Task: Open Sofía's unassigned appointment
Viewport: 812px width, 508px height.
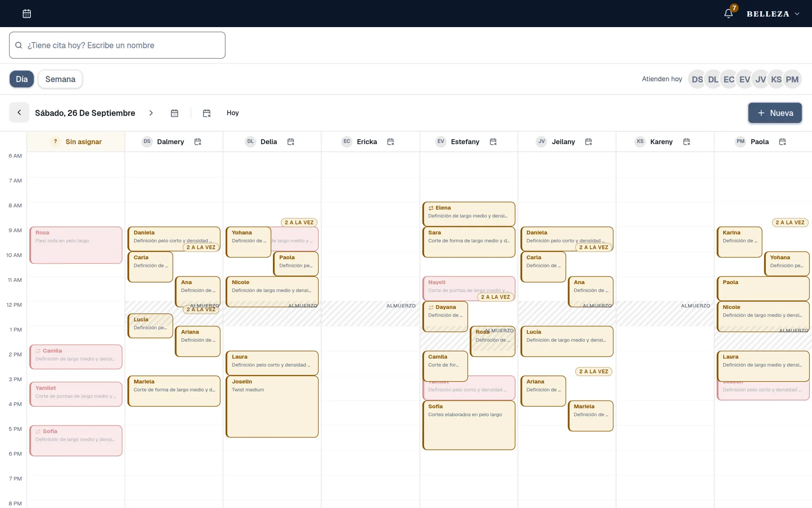Action: (76, 441)
